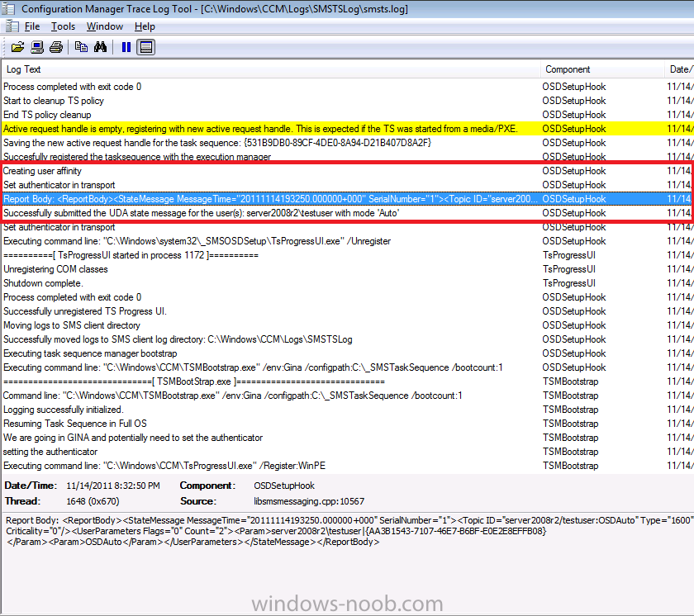Select 'Unregistering COM classes' row
Viewport: 694px width, 616px height.
(x=347, y=269)
